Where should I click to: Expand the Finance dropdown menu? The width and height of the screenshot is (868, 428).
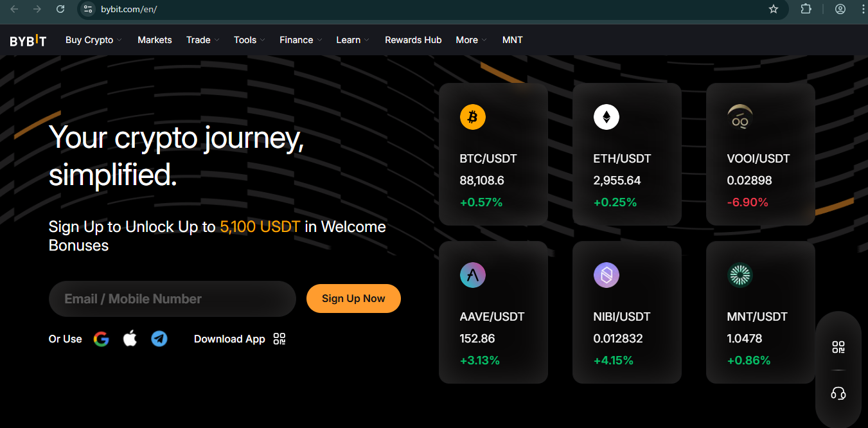click(301, 40)
